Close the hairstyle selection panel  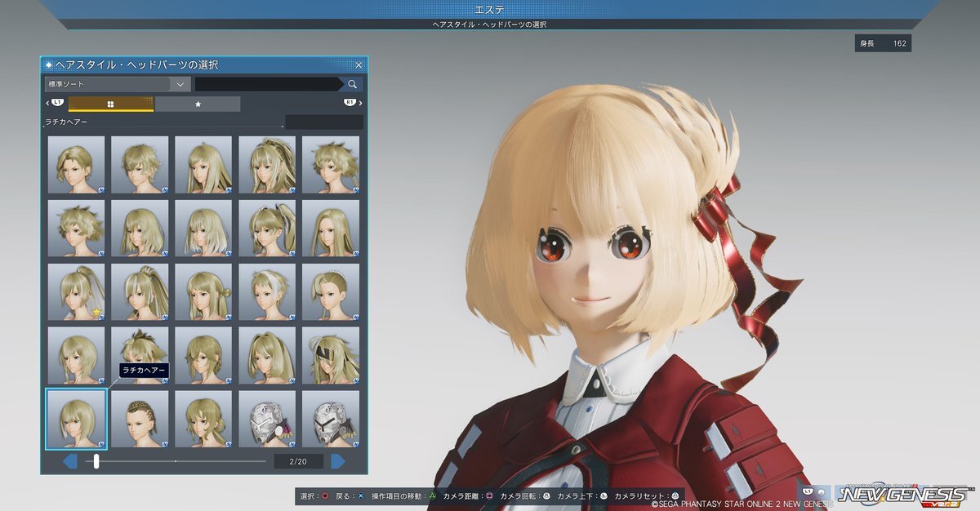tap(359, 64)
